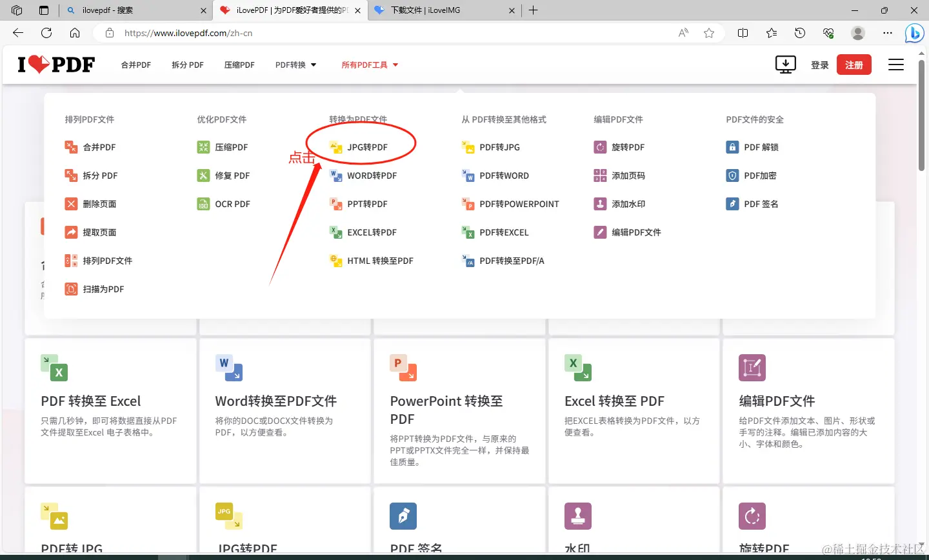
Task: Open browser history icon
Action: coord(800,33)
